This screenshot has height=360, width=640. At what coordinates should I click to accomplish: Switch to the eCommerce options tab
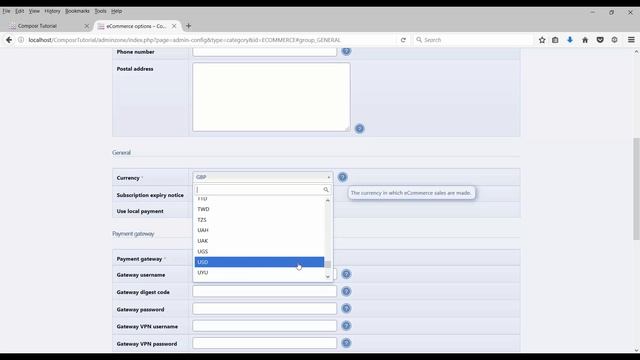pos(137,26)
